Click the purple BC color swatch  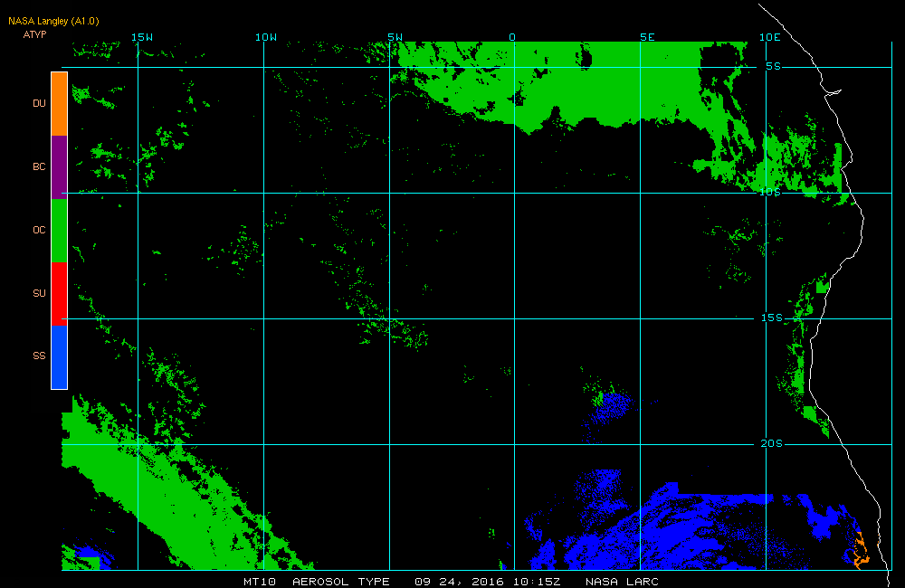60,167
